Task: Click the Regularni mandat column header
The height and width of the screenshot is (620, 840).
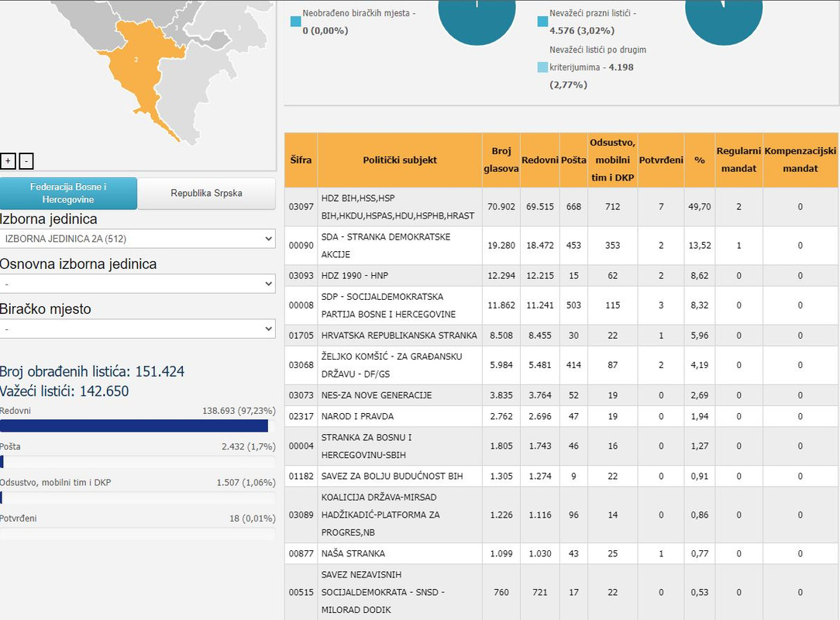Action: tap(738, 160)
